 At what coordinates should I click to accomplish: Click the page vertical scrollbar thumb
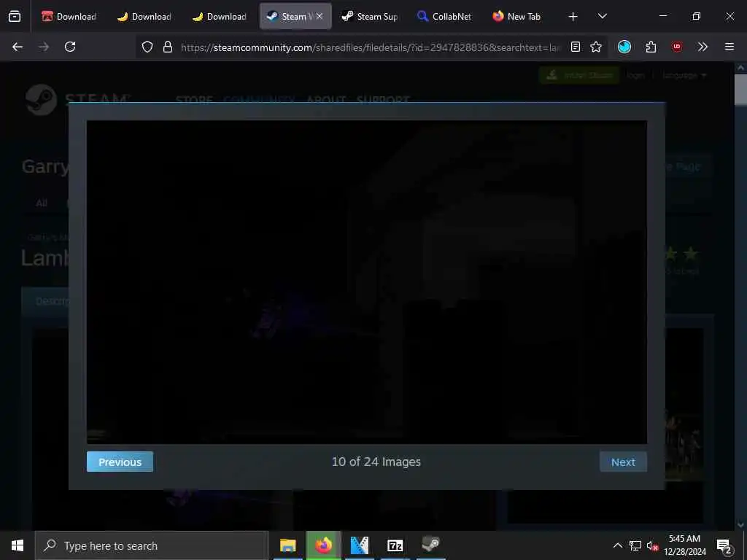tap(740, 90)
